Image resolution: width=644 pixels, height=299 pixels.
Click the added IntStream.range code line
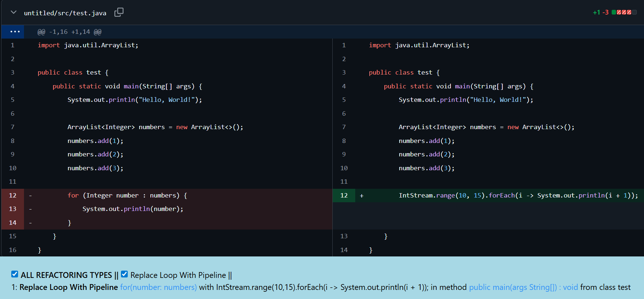(518, 196)
